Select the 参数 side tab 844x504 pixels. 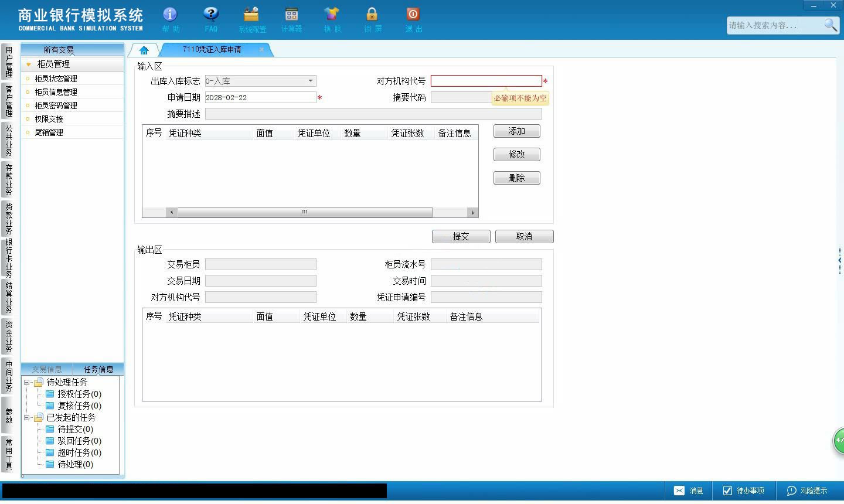pyautogui.click(x=8, y=415)
